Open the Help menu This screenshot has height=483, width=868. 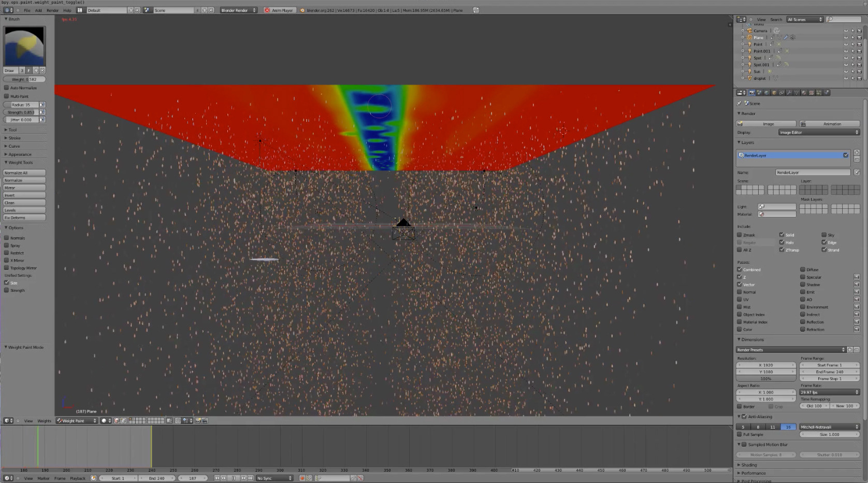(67, 10)
